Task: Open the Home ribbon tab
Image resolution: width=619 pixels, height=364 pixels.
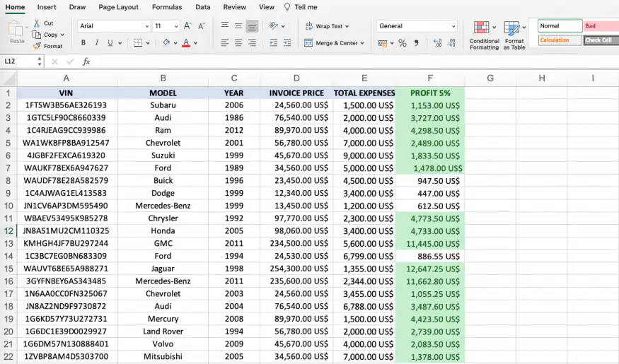Action: click(x=15, y=7)
